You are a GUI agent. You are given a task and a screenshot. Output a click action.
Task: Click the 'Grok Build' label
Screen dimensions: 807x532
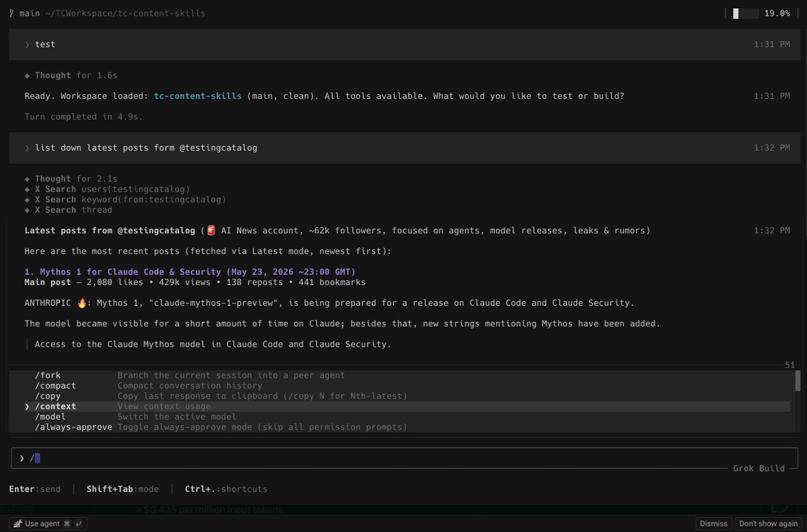pyautogui.click(x=759, y=468)
